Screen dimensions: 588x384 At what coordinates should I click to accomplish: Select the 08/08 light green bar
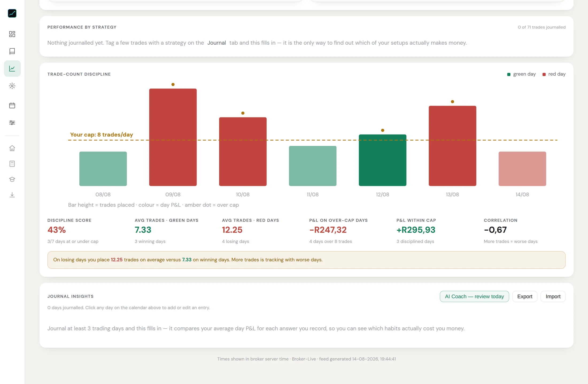(103, 169)
